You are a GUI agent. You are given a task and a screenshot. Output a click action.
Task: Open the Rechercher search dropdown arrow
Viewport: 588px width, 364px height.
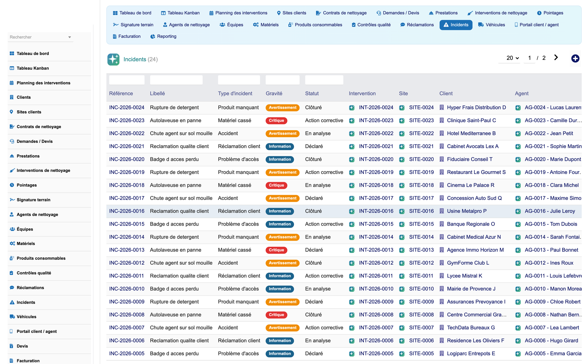pos(69,37)
